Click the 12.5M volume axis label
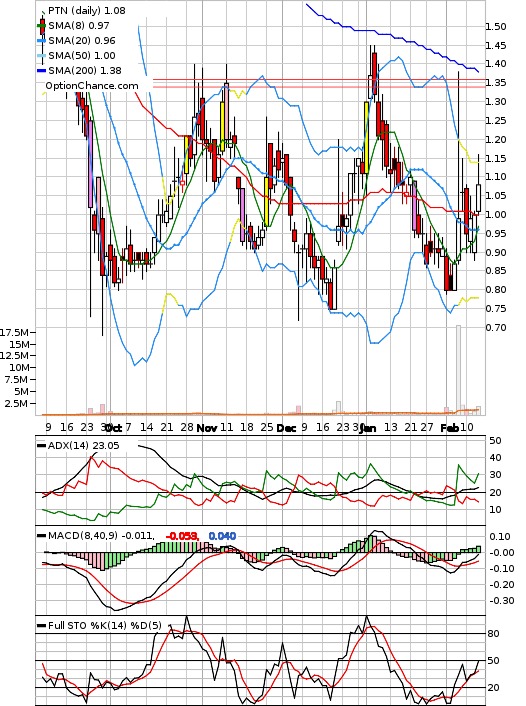Screen dimensions: 526x706 click(x=14, y=356)
